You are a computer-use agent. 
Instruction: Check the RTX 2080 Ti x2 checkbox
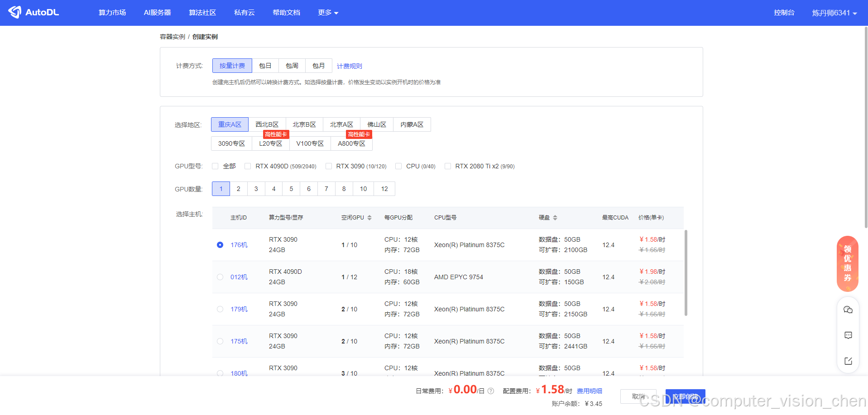(x=448, y=166)
